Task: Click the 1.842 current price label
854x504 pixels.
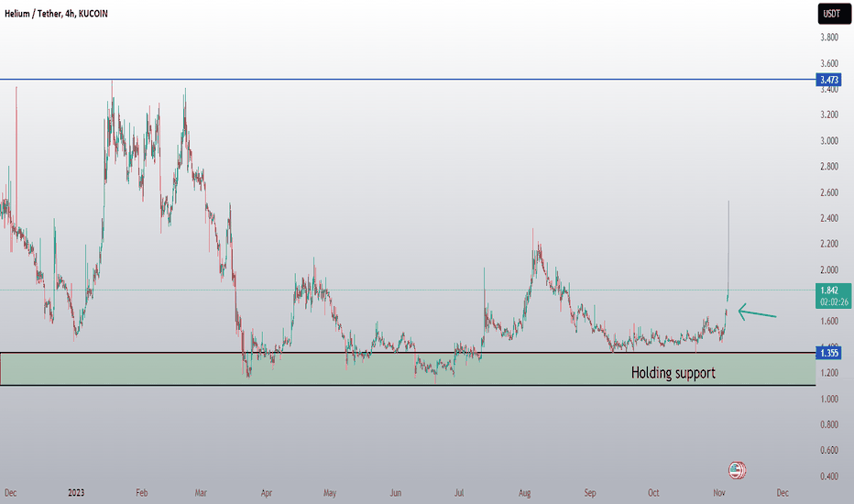Action: (x=829, y=290)
